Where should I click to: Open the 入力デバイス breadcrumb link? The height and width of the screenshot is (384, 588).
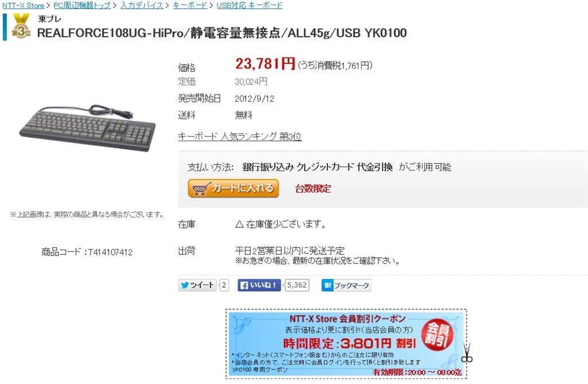coord(142,5)
